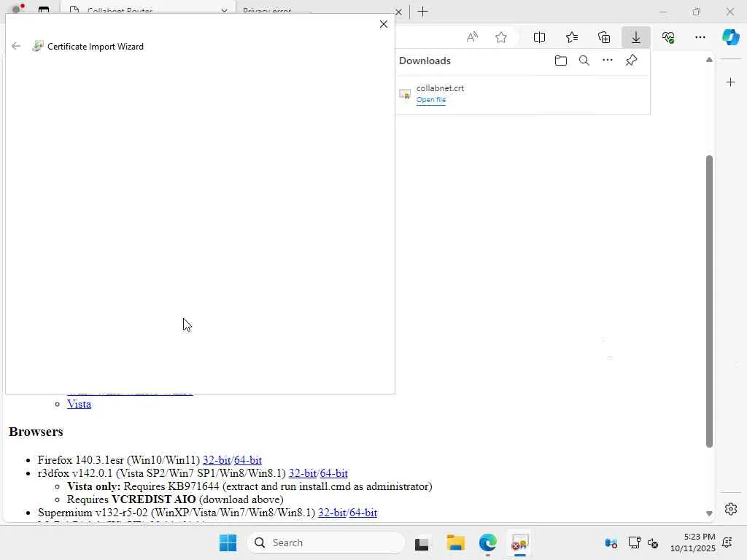
Task: Click the collabnet.crt file icon
Action: [405, 94]
